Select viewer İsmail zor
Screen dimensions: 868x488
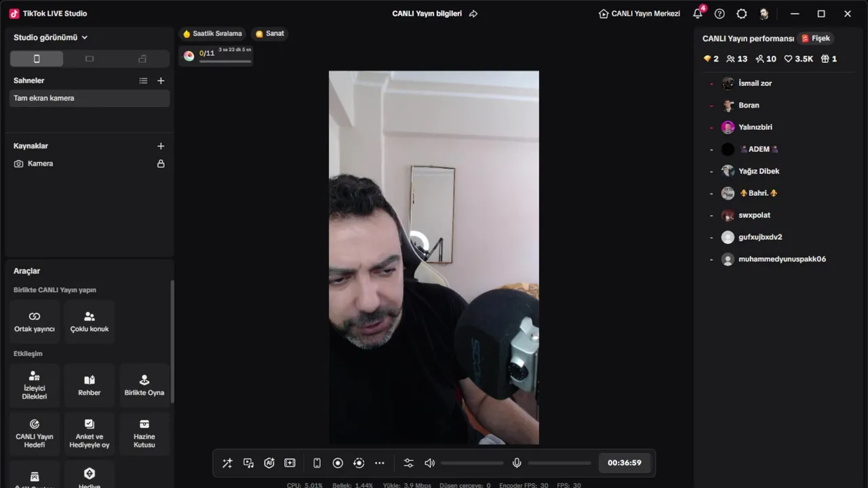tap(780, 83)
